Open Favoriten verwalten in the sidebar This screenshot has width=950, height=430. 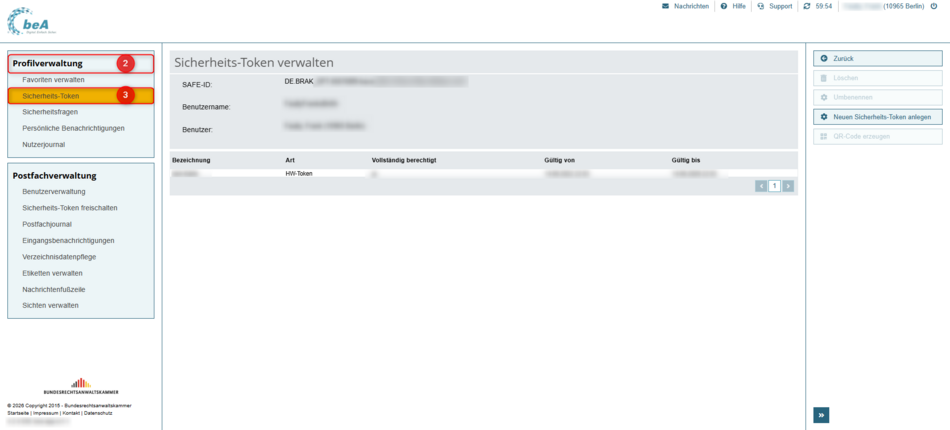pos(53,80)
